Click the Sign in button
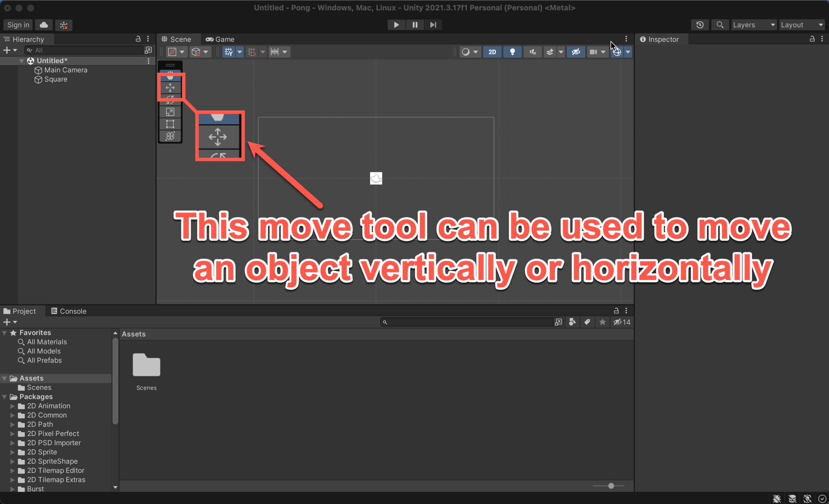This screenshot has height=504, width=829. [x=18, y=25]
